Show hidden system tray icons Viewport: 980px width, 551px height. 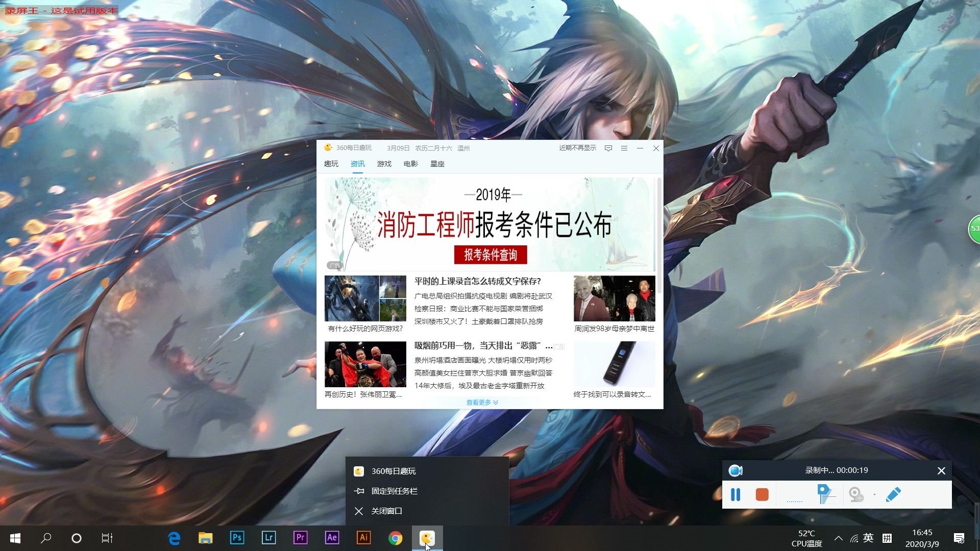point(838,538)
